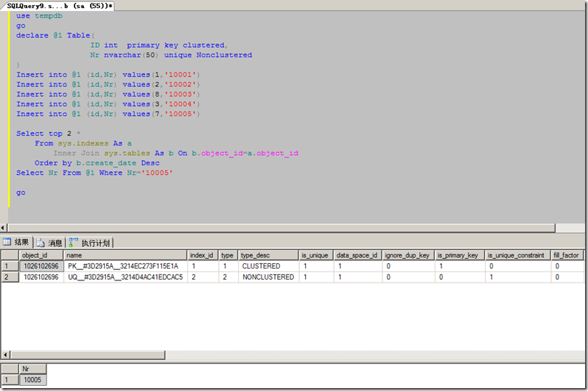This screenshot has width=588, height=391.
Task: Click the results grid icon on 结果 tab
Action: (x=8, y=242)
